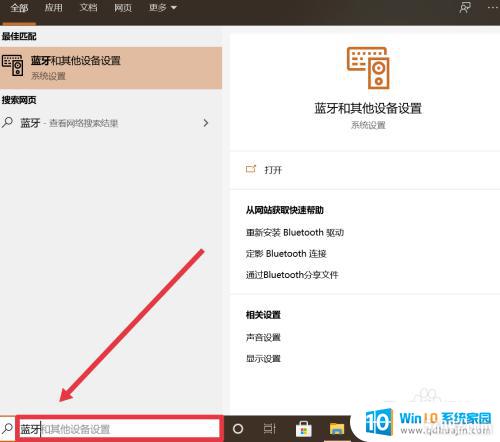The image size is (500, 442).
Task: Select the 全部 tab
Action: click(19, 7)
